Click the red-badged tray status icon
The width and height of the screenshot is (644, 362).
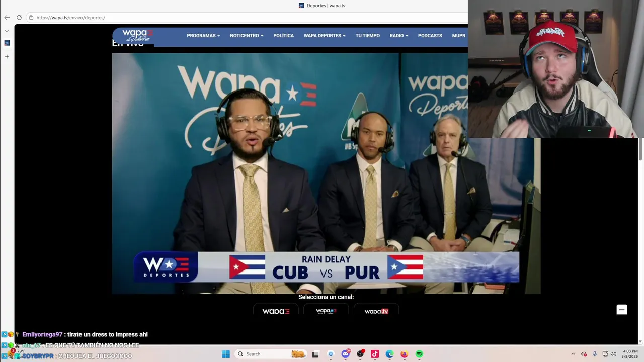pyautogui.click(x=584, y=354)
